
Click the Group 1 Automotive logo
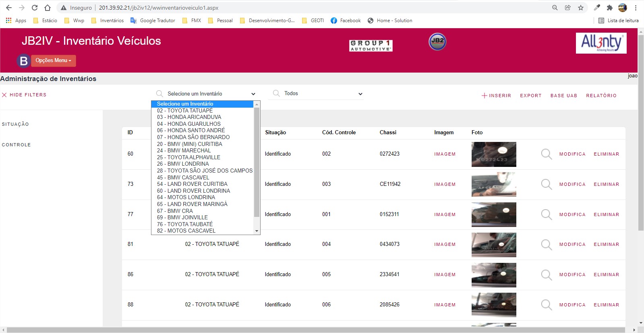[371, 46]
